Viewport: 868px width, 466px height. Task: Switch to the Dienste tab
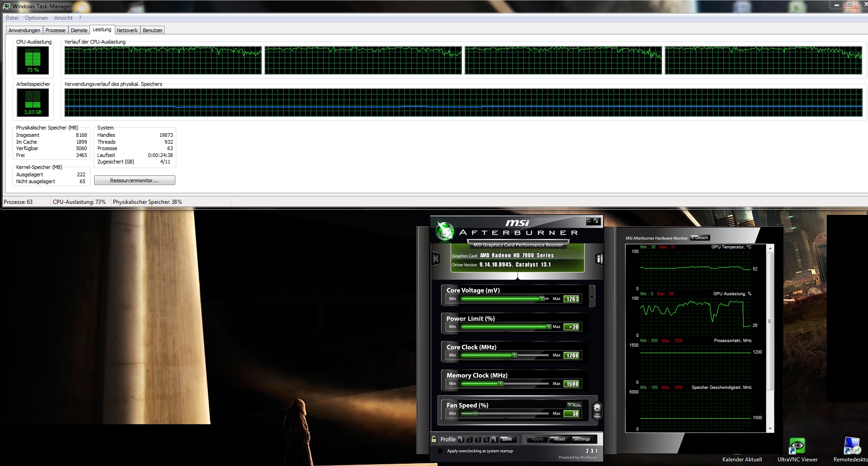click(79, 30)
